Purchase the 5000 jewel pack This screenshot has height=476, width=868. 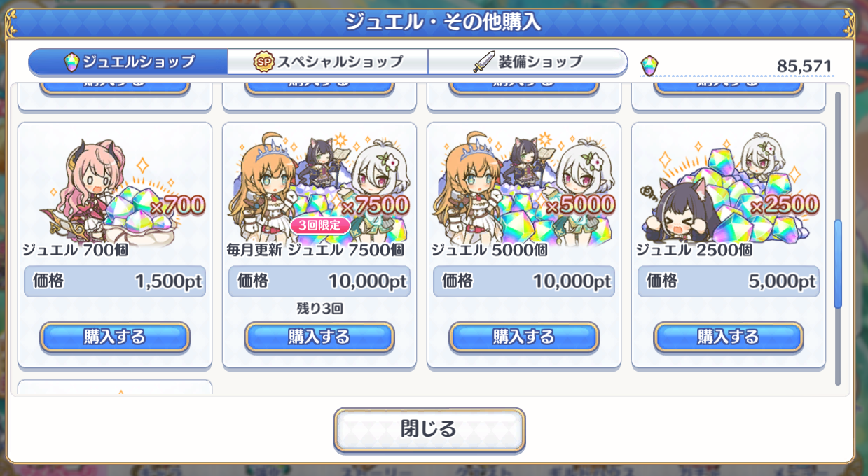[x=523, y=337]
